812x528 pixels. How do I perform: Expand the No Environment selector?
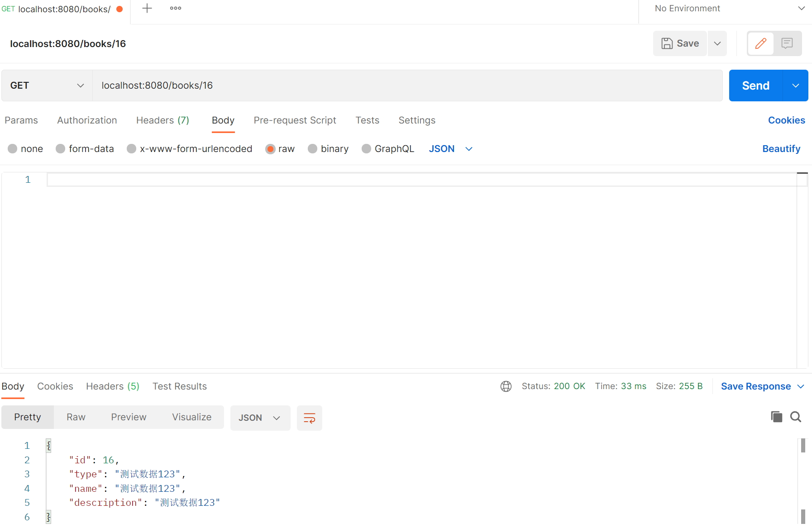coord(729,9)
